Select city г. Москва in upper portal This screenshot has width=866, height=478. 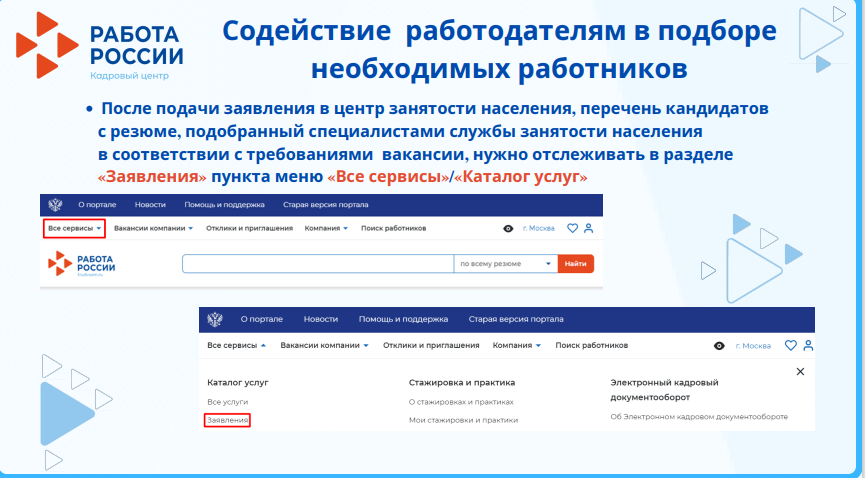click(x=538, y=228)
